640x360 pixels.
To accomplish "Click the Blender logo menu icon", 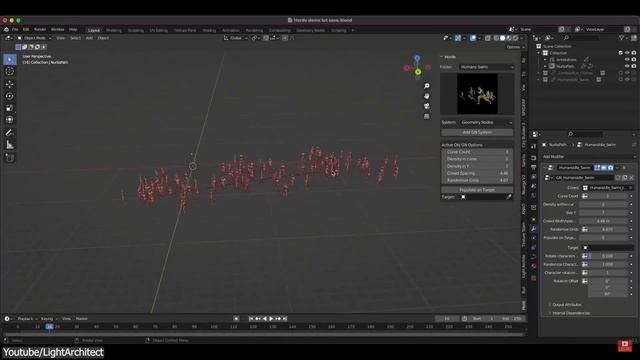I will tap(7, 29).
